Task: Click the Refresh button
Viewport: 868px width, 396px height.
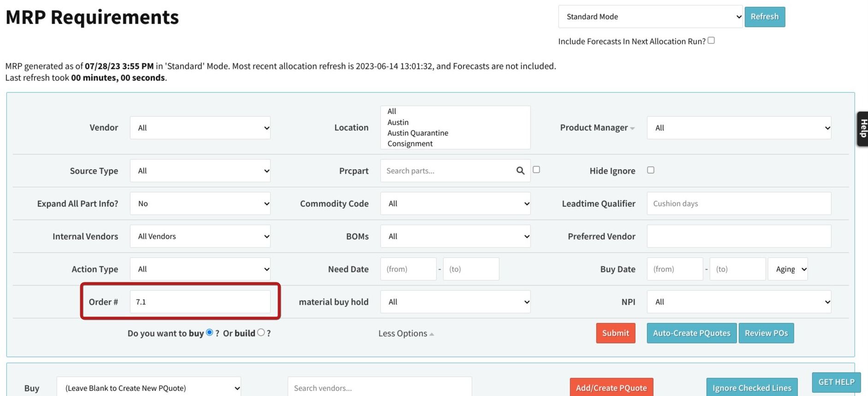Action: [764, 17]
